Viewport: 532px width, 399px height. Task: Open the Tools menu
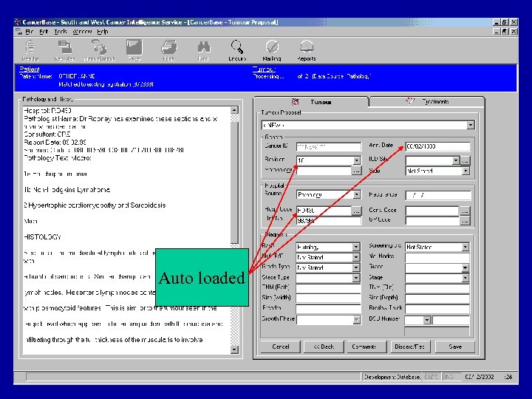tap(61, 32)
